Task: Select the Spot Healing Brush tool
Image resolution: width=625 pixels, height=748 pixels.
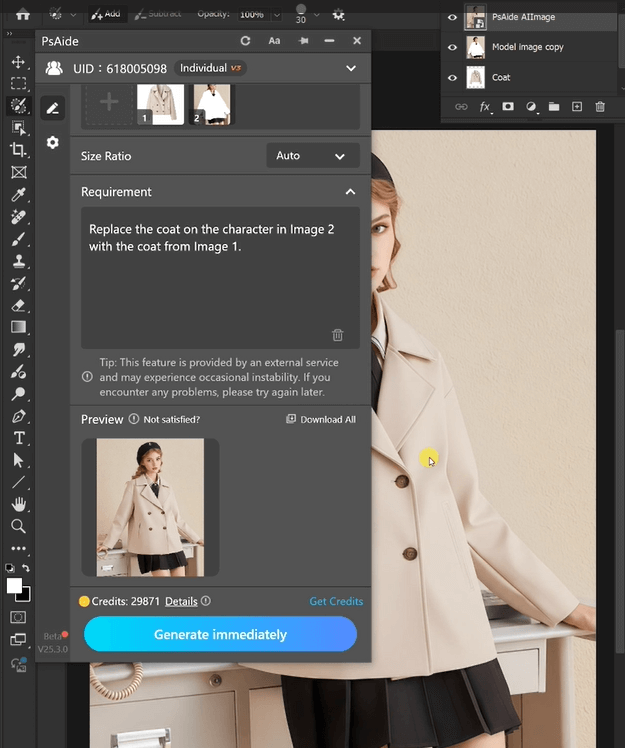Action: pos(18,217)
